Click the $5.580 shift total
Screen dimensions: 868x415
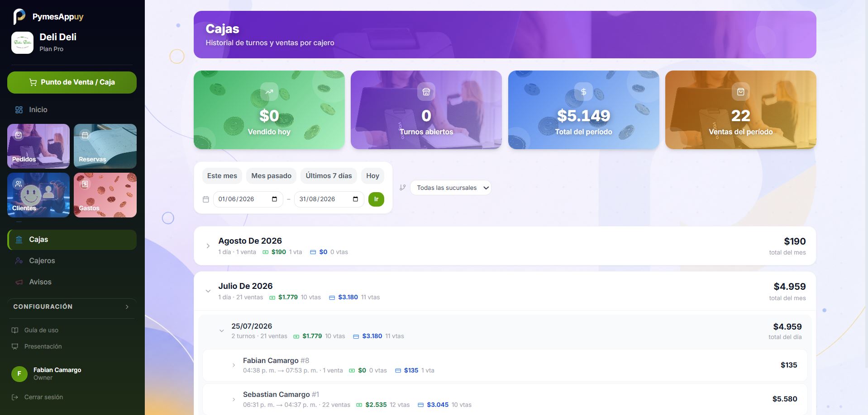point(785,399)
